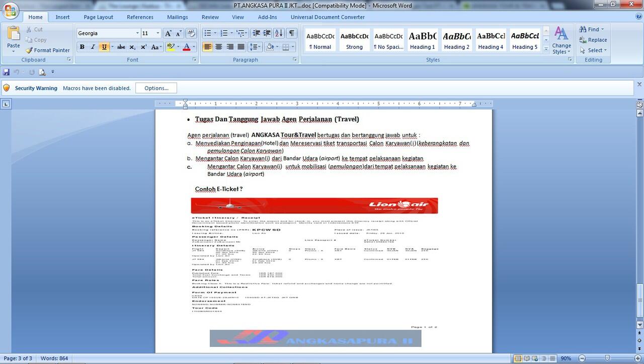644x364 pixels.
Task: Apply the red font color
Action: 186,47
